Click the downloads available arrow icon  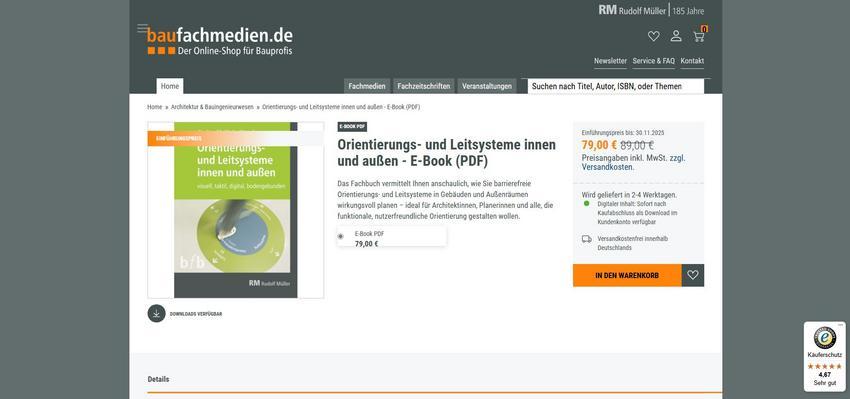[156, 313]
